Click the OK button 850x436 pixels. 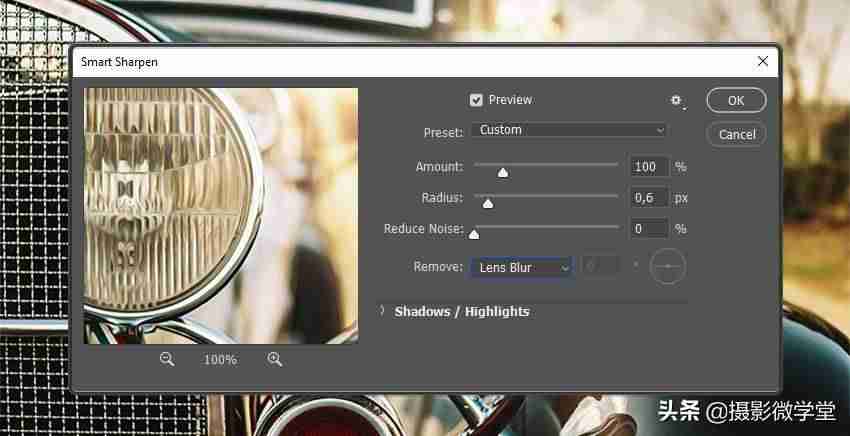[x=736, y=100]
